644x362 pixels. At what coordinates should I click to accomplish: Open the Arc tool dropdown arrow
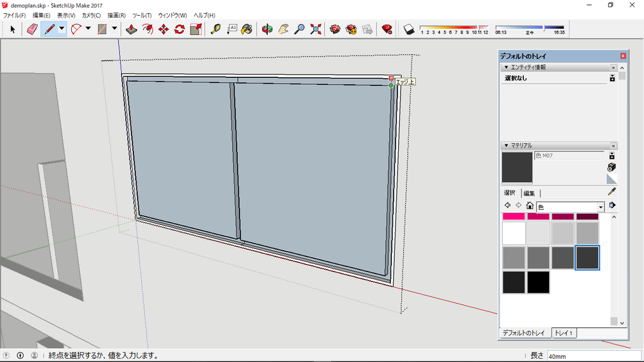[x=88, y=29]
